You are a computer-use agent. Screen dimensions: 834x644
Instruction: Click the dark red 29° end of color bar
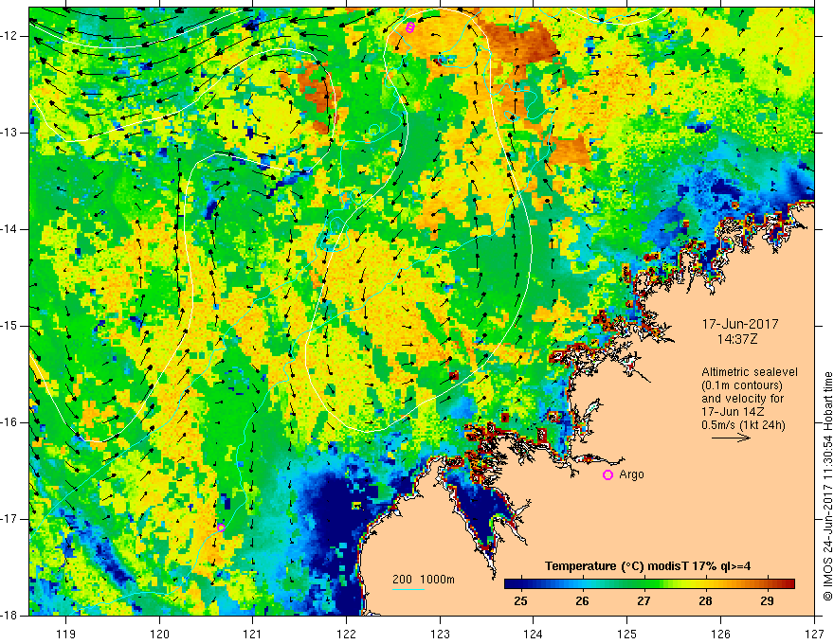(789, 584)
